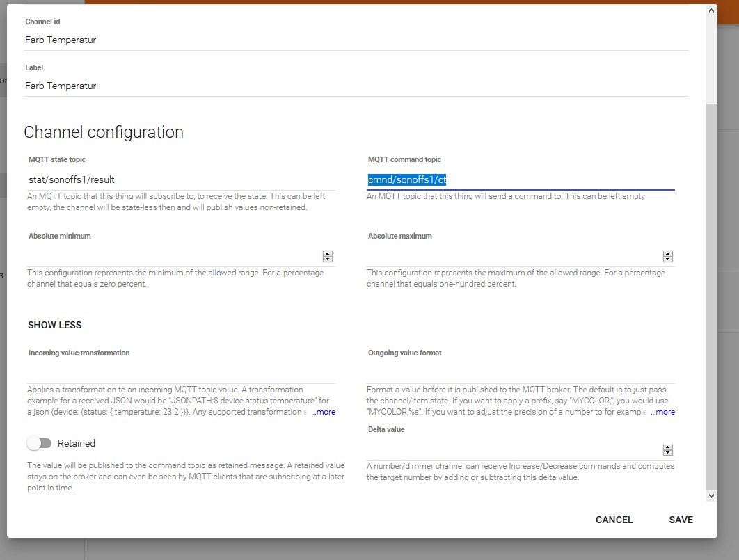The width and height of the screenshot is (739, 560).
Task: Toggle the Retained switch
Action: (x=40, y=443)
